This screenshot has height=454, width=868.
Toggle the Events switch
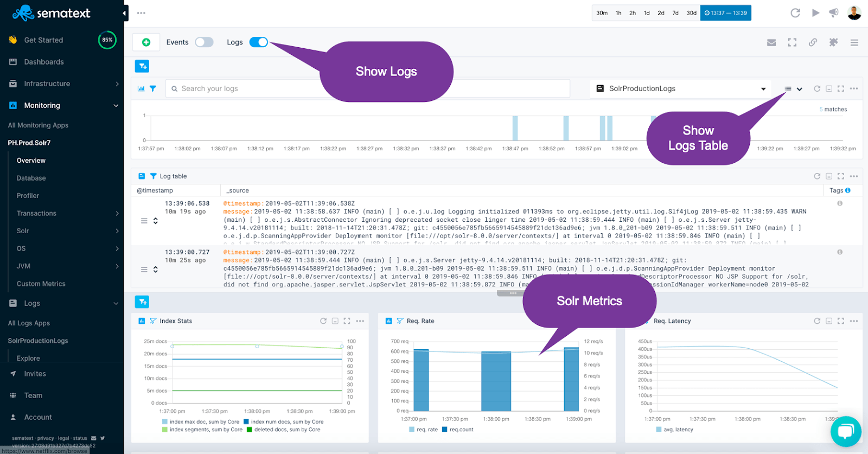coord(205,42)
